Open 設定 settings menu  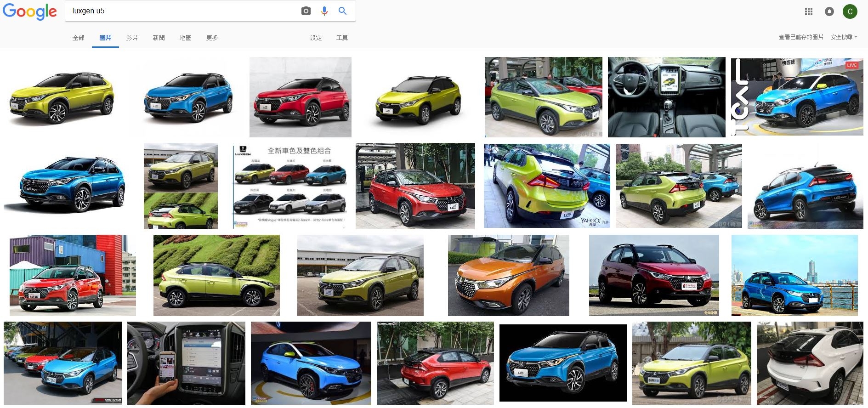[x=316, y=38]
